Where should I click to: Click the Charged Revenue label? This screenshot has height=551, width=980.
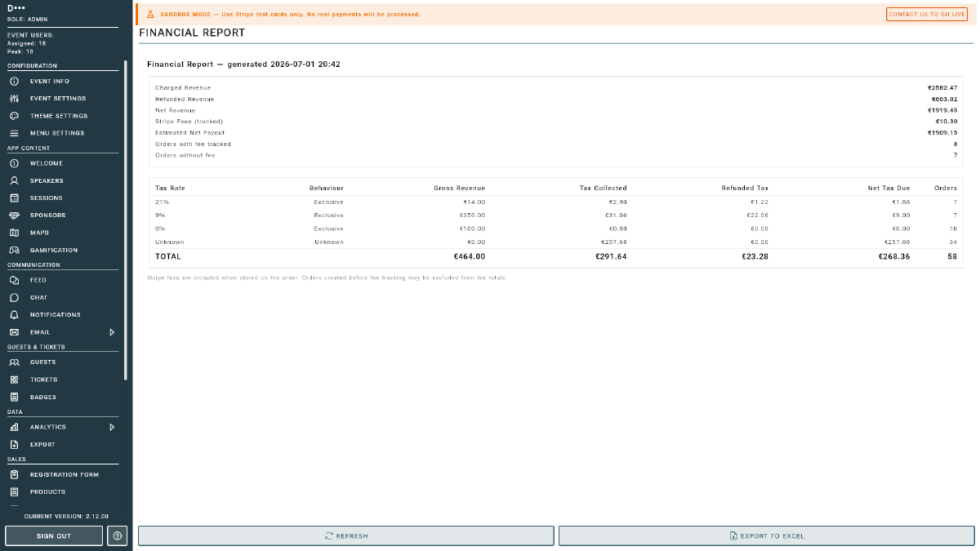point(183,87)
